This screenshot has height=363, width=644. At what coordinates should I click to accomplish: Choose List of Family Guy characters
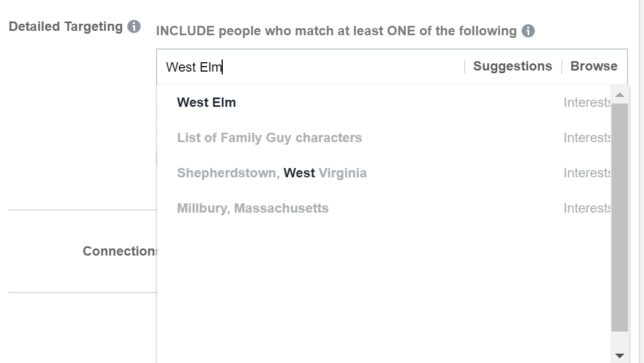[x=269, y=138]
